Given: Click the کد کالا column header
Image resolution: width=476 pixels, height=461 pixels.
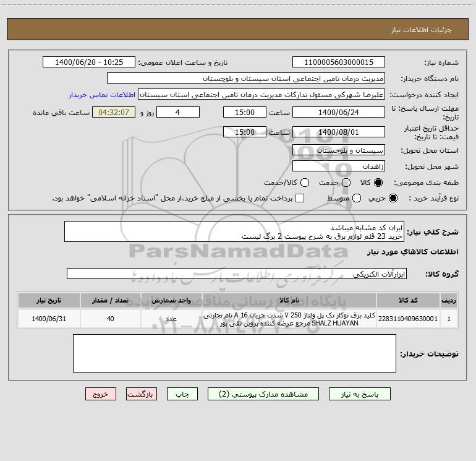Looking at the screenshot, I should 408,300.
